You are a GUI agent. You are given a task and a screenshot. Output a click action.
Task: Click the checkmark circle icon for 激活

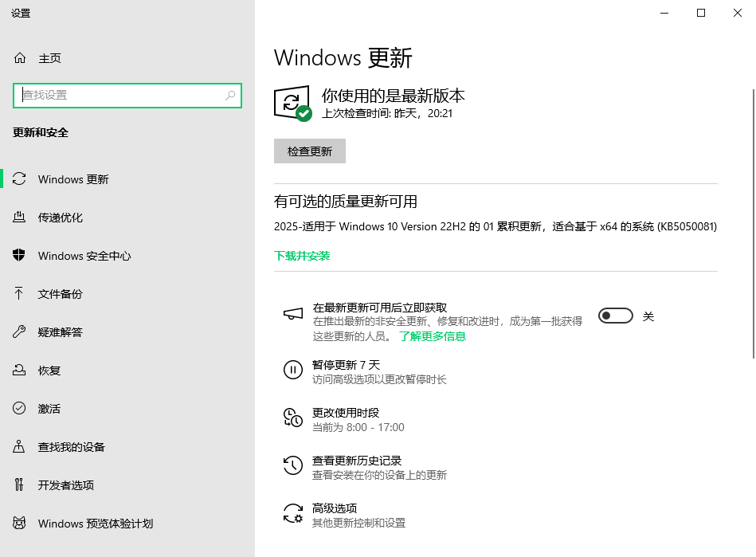[19, 408]
